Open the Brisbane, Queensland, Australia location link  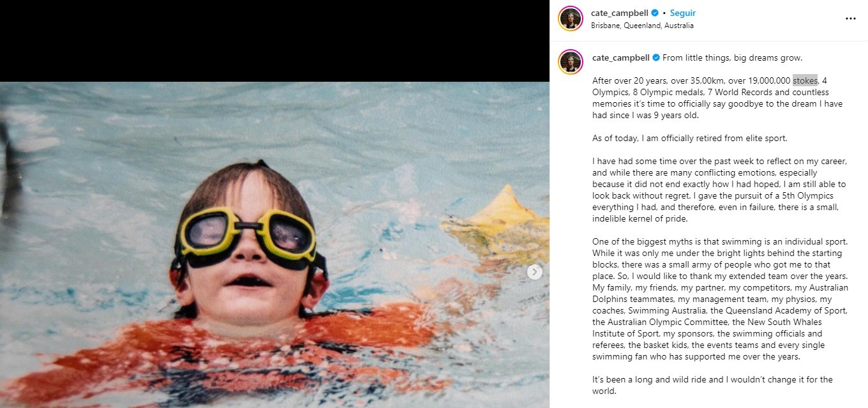coord(642,26)
